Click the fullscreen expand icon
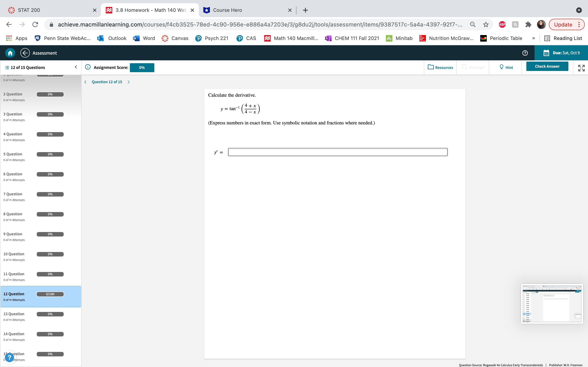The image size is (588, 367). (581, 68)
